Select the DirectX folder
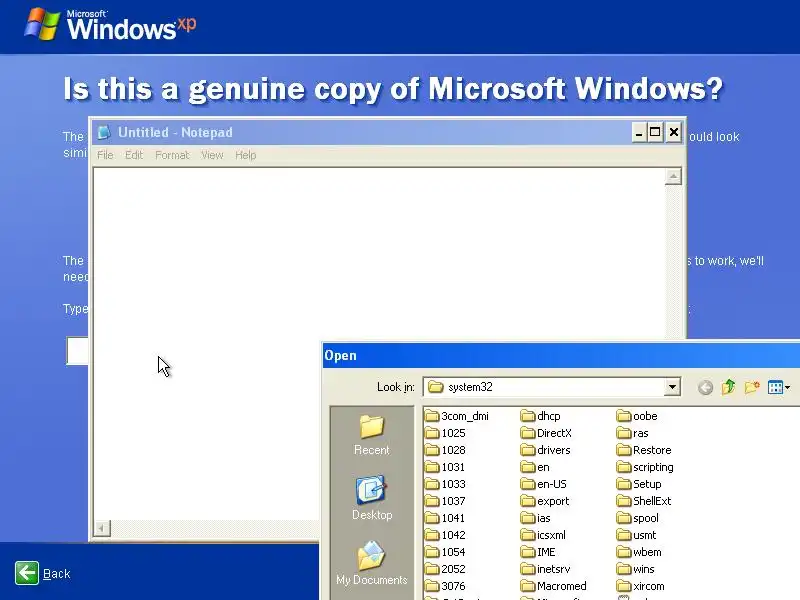This screenshot has width=800, height=600. point(546,433)
